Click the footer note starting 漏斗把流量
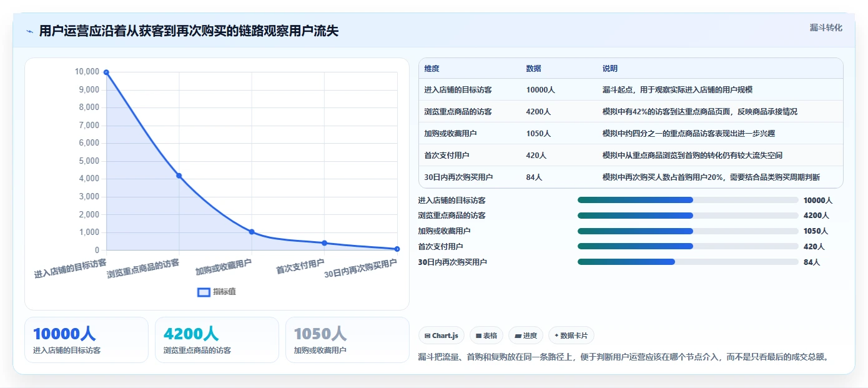868x388 pixels. [623, 357]
